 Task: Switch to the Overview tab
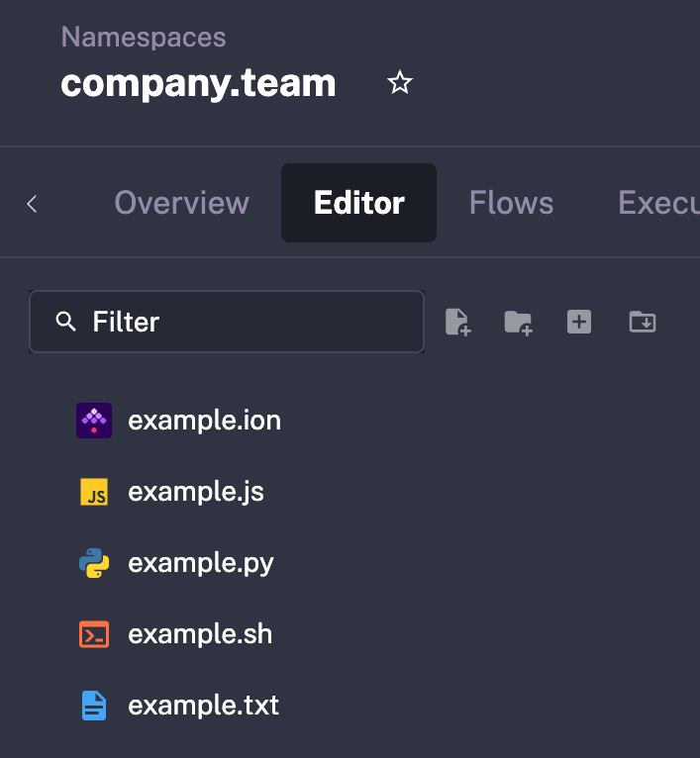coord(181,203)
